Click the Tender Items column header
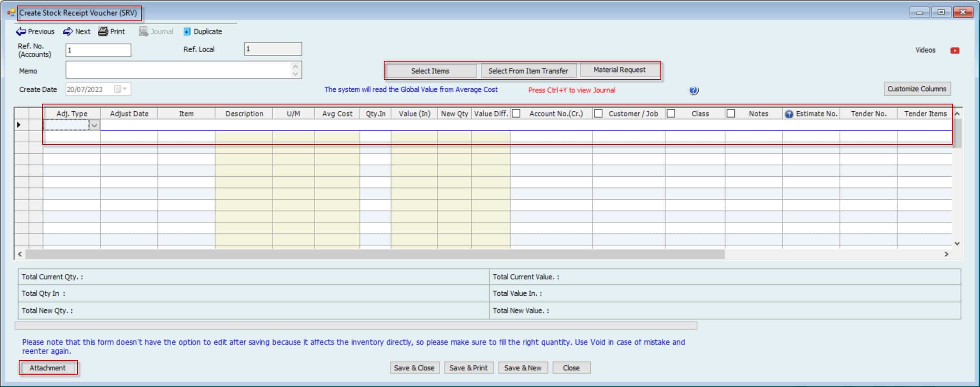Image resolution: width=980 pixels, height=387 pixels. (x=925, y=113)
